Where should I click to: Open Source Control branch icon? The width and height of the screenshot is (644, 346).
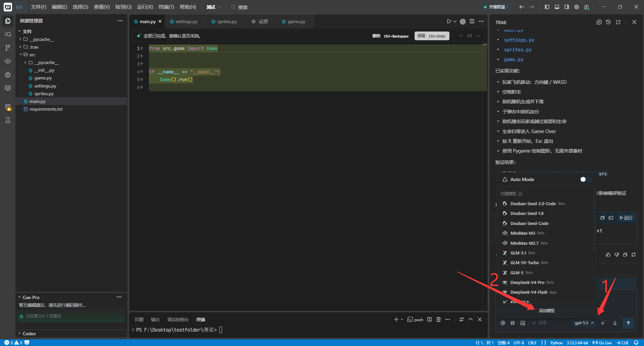click(x=8, y=48)
